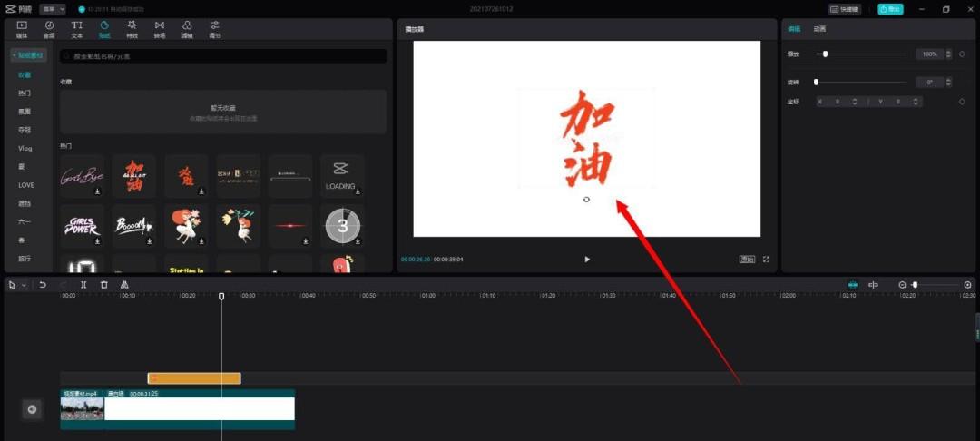Select the Vlog sticker category
Viewport: 980px width, 441px height.
pyautogui.click(x=25, y=148)
